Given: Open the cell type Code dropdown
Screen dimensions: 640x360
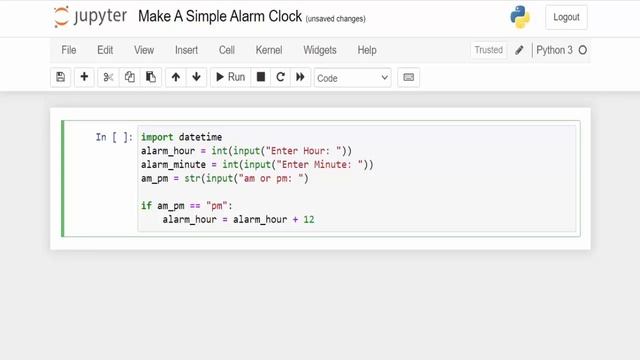Looking at the screenshot, I should tap(353, 78).
